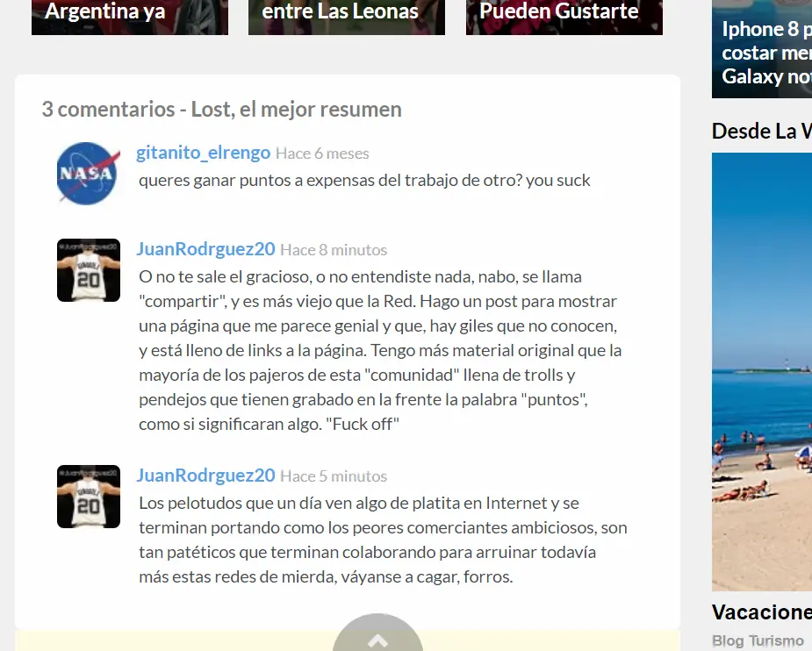Click the 'Desde La' sidebar section heading
The image size is (812, 651).
[762, 131]
